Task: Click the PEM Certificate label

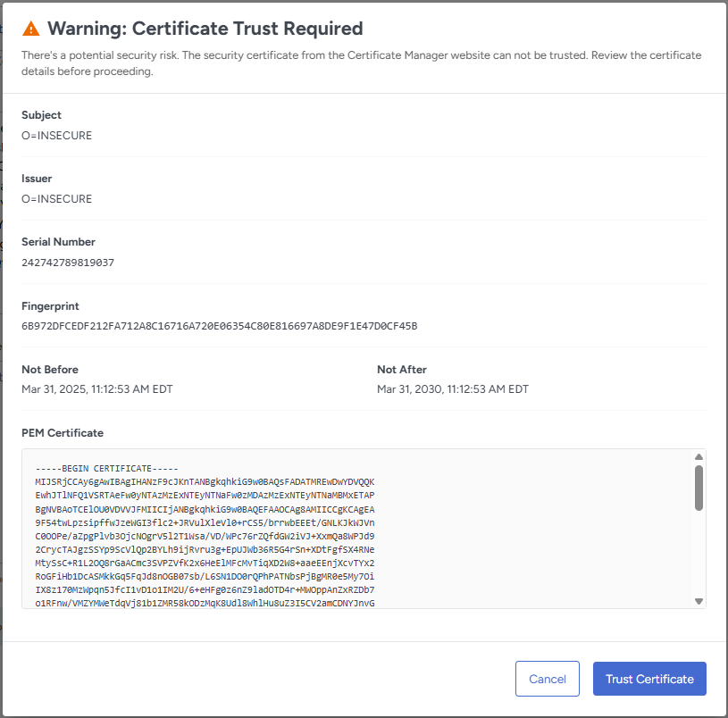Action: click(x=63, y=433)
